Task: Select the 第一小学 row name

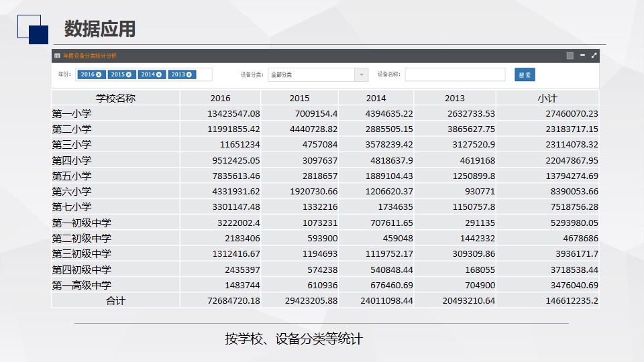Action: (x=72, y=114)
